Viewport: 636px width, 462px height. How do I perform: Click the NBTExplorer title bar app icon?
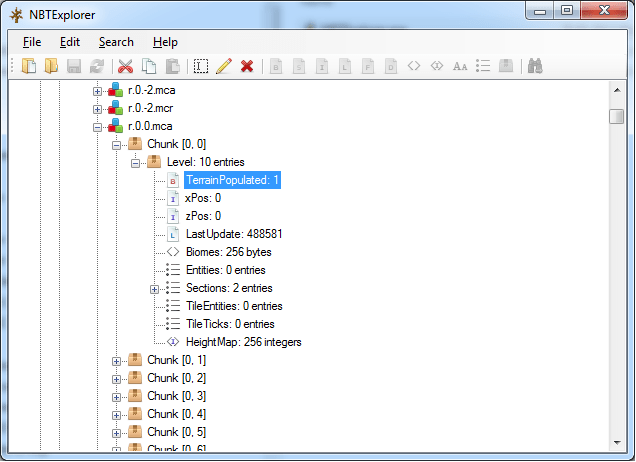click(16, 15)
